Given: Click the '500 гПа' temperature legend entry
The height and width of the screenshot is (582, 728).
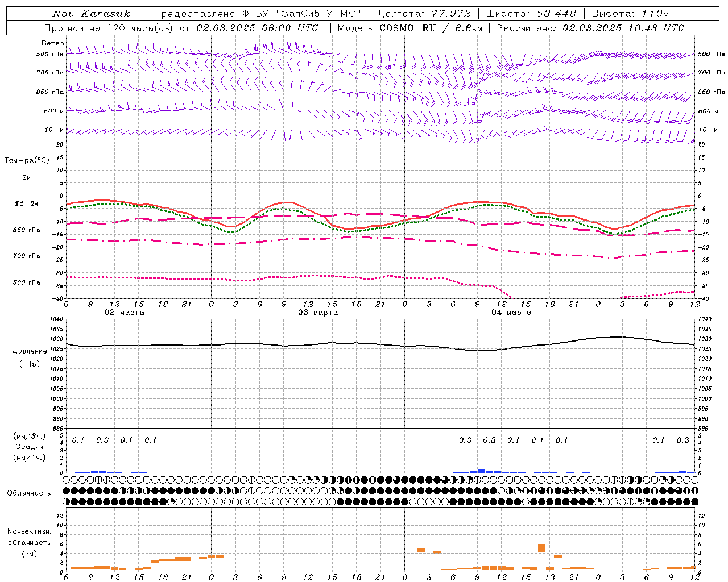Looking at the screenshot, I should pyautogui.click(x=27, y=282).
